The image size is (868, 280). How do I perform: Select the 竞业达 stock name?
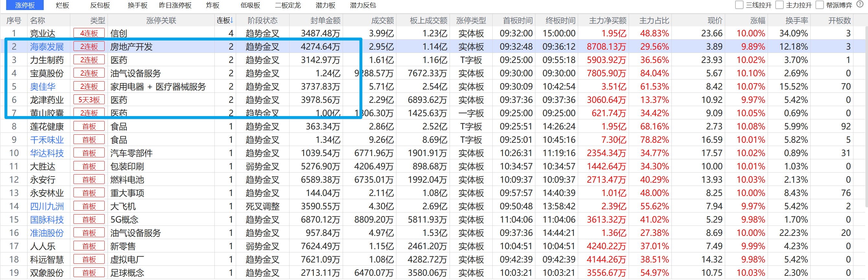pos(42,33)
